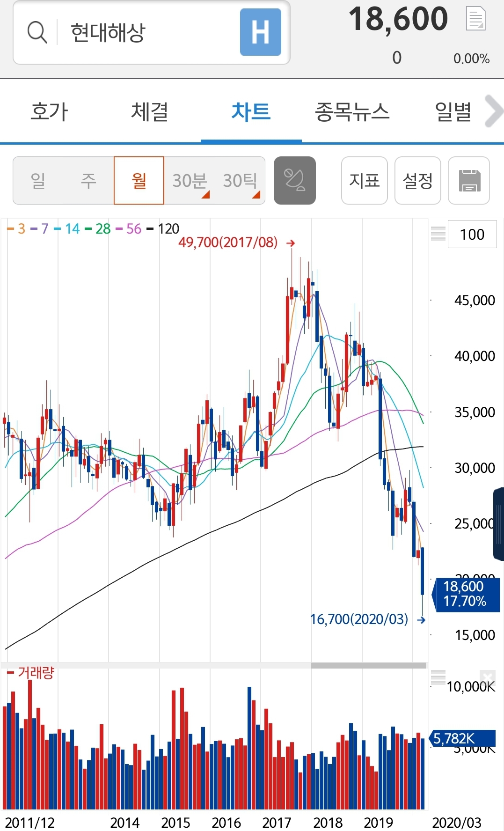Tap the 현대해상 stock search field
The height and width of the screenshot is (831, 504).
click(152, 32)
